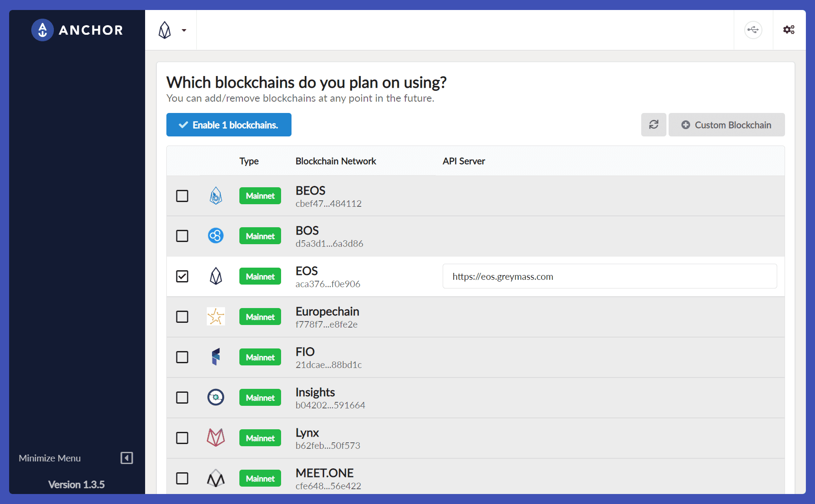Screen dimensions: 815x504
Task: Click chain ID cfe648...56e422
Action: (x=328, y=486)
